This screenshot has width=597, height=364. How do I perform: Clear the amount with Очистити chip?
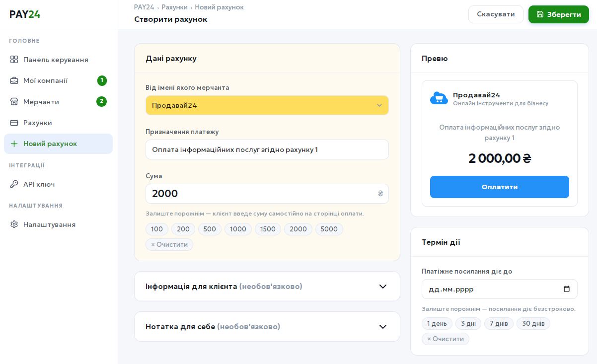tap(169, 244)
